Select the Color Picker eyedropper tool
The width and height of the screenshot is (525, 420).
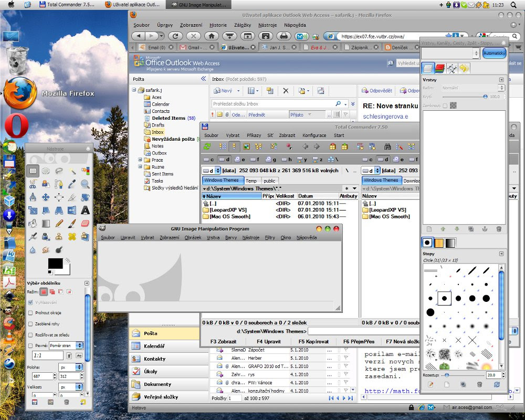pos(72,184)
